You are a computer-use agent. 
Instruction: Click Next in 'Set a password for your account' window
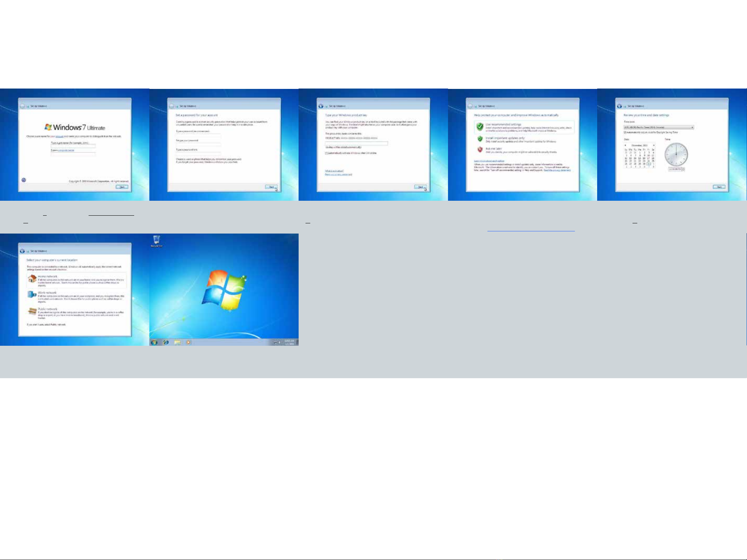271,187
